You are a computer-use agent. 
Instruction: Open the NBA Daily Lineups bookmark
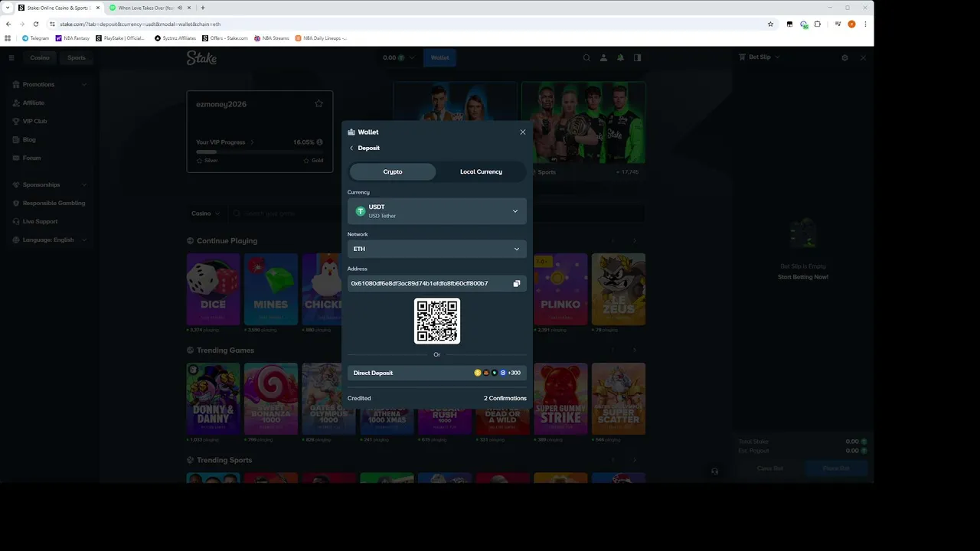(321, 37)
